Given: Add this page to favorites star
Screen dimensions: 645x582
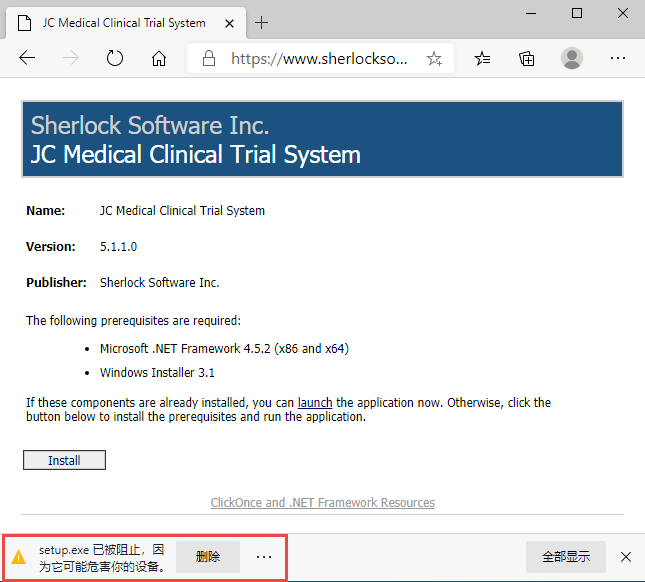Looking at the screenshot, I should (x=434, y=59).
